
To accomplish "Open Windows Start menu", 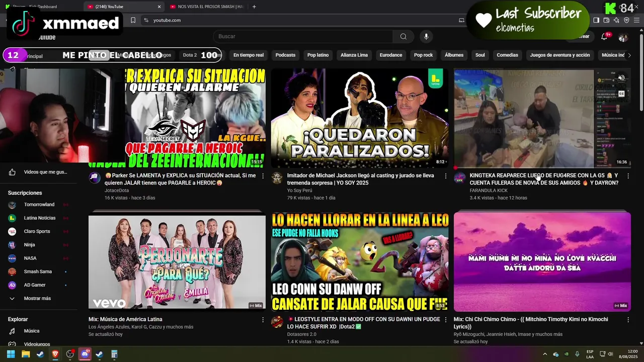I will coord(11,354).
